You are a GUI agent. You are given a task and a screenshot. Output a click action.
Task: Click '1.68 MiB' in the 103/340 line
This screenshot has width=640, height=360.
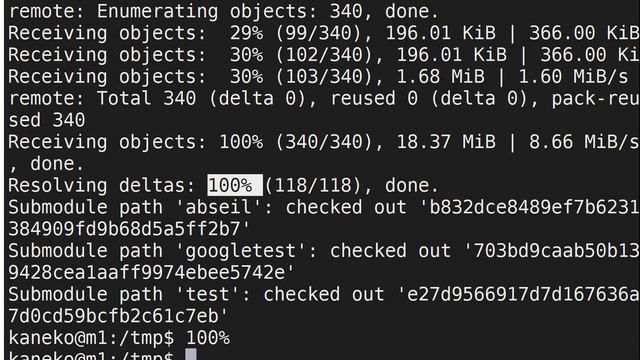(x=440, y=77)
